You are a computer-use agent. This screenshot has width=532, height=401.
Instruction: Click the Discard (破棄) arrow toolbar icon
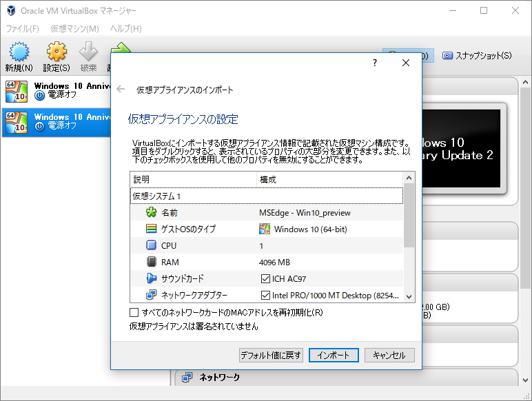88,51
